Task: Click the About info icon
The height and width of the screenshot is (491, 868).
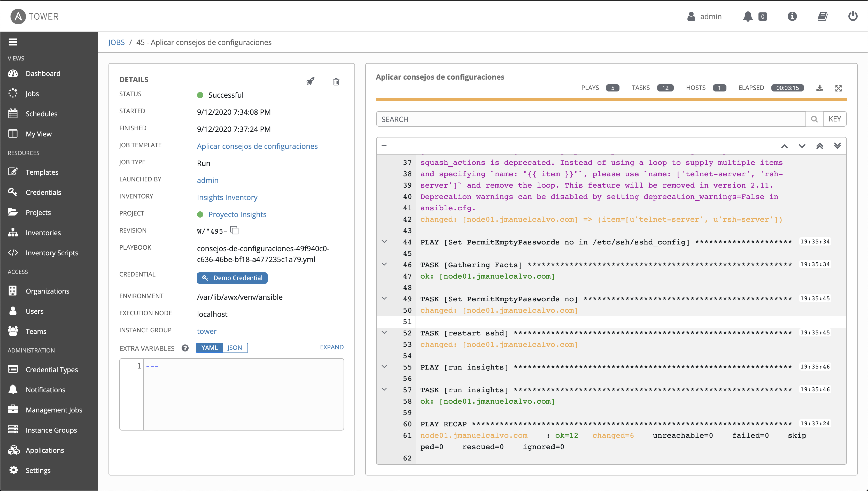Action: coord(792,16)
